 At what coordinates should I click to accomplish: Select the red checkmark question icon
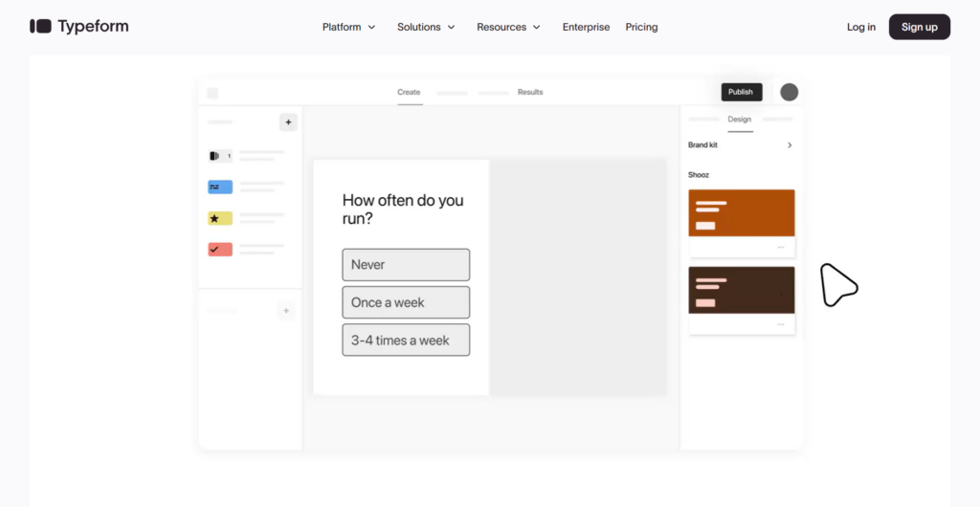[219, 250]
